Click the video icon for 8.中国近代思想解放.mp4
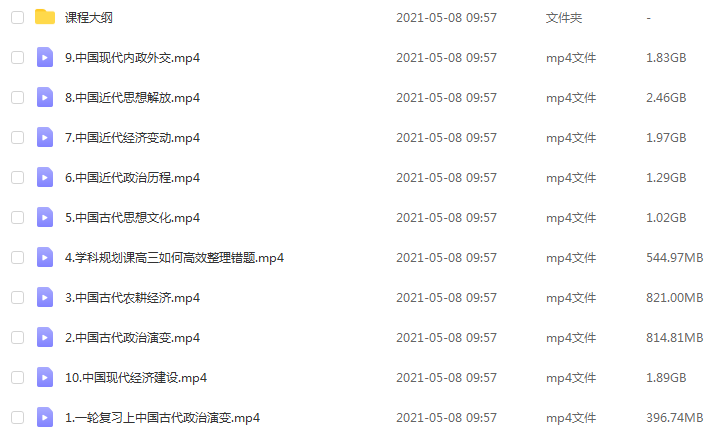 click(45, 97)
